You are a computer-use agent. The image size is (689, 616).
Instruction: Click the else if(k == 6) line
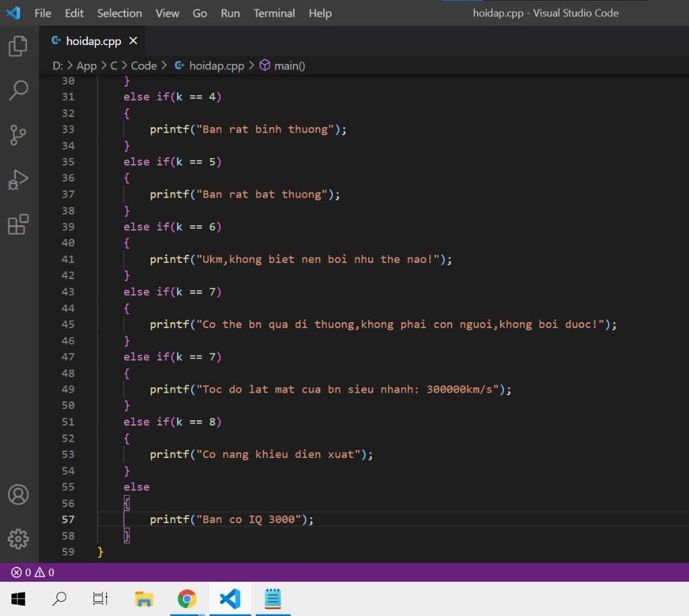tap(172, 227)
